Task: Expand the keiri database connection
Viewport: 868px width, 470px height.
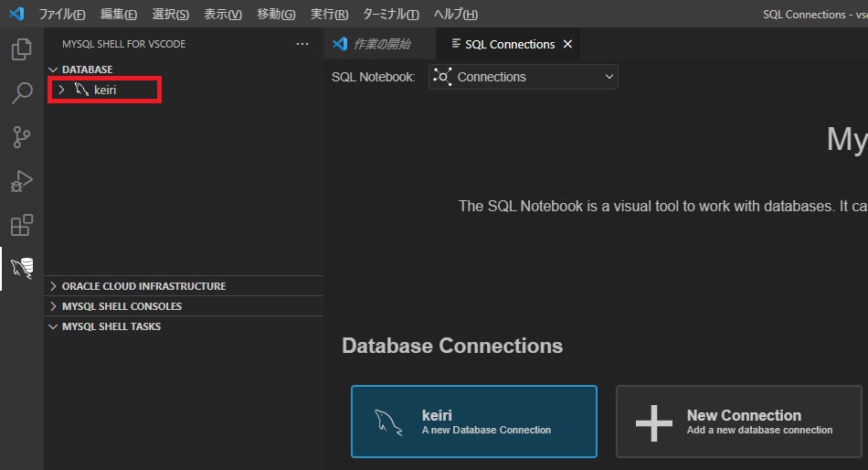Action: click(61, 90)
